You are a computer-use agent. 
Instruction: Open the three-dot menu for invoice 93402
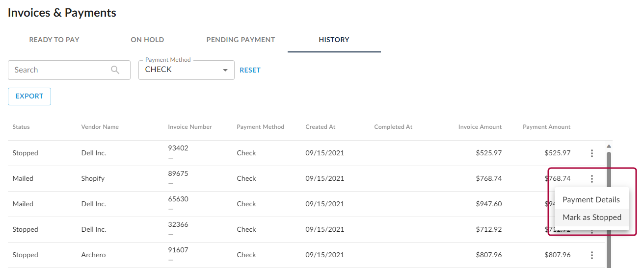(592, 153)
